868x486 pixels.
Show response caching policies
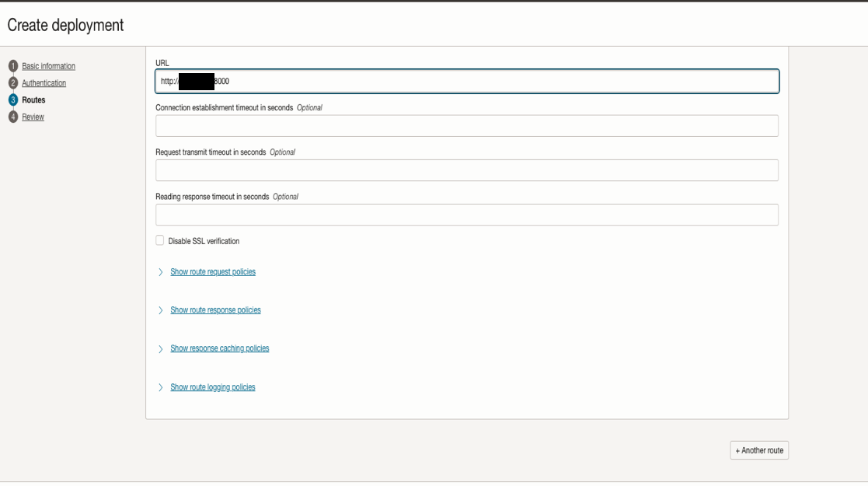[x=219, y=348]
